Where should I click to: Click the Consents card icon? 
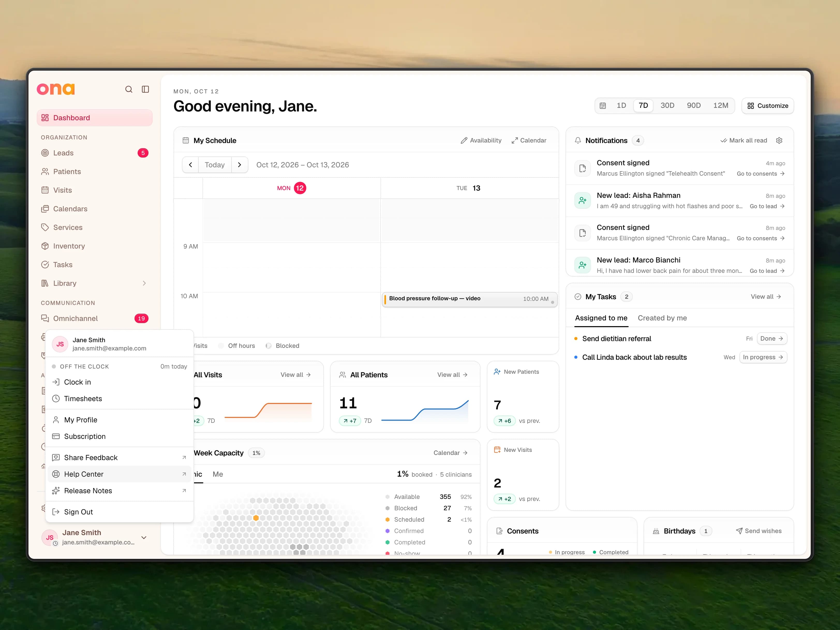[500, 531]
